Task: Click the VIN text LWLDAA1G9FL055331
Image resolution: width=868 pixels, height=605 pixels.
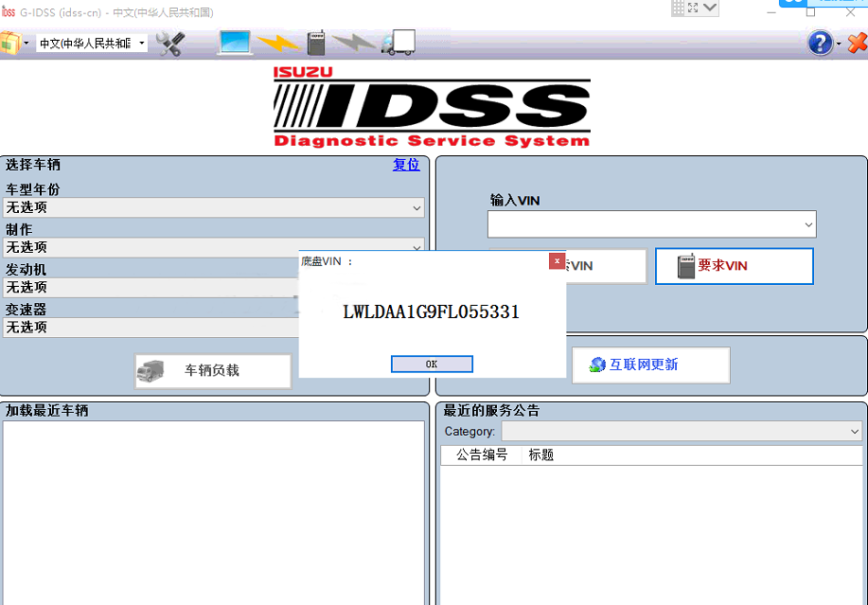Action: [432, 312]
